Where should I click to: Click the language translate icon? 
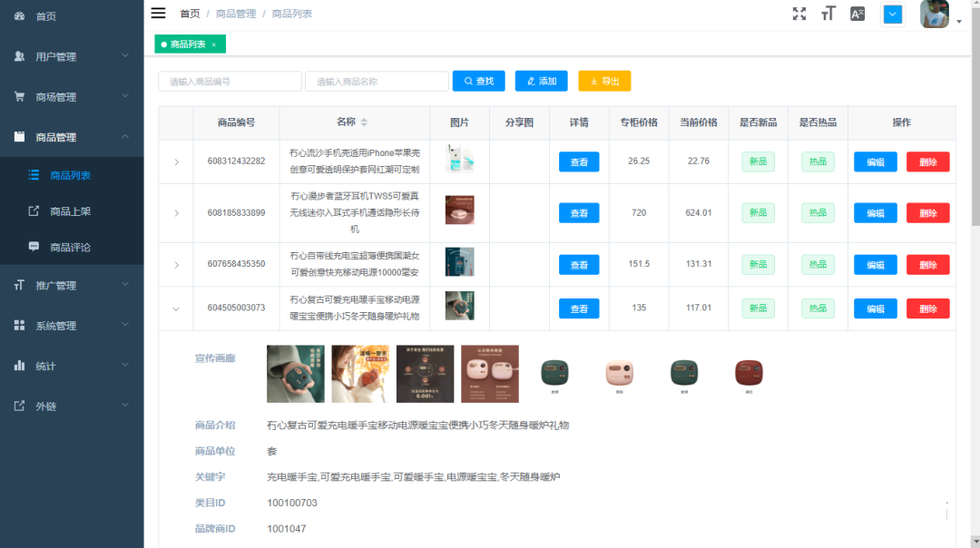857,14
